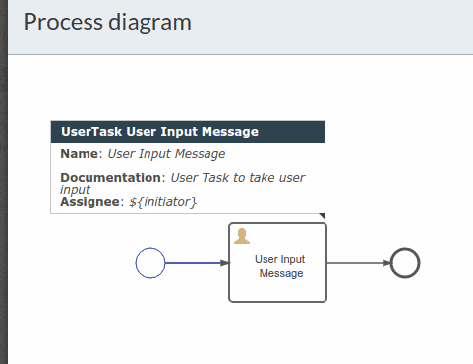Click the italic 'User Task to take user' text

pos(238,178)
